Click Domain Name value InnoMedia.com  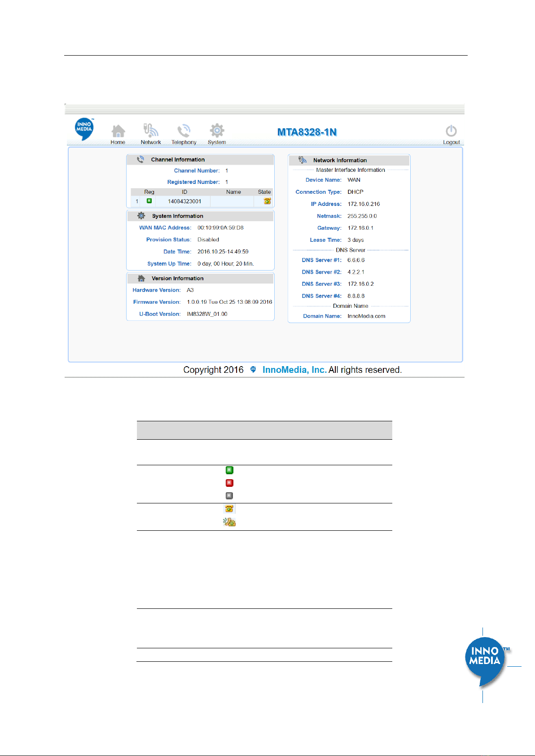click(366, 316)
